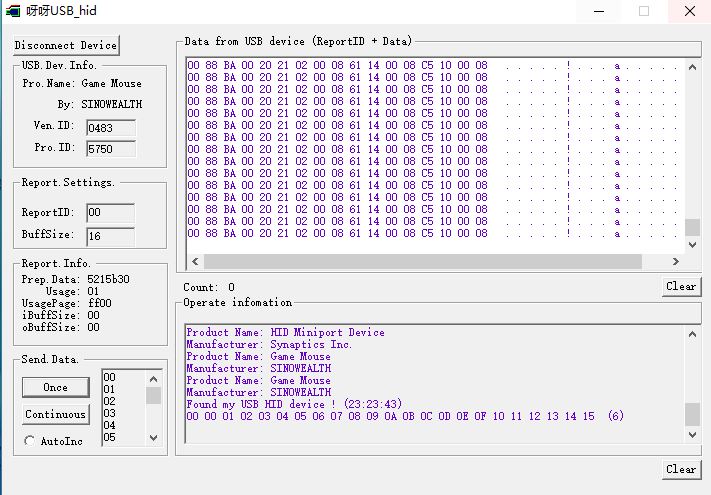Click 'Found my USB HID device' log line
The height and width of the screenshot is (495, 711).
pos(294,404)
